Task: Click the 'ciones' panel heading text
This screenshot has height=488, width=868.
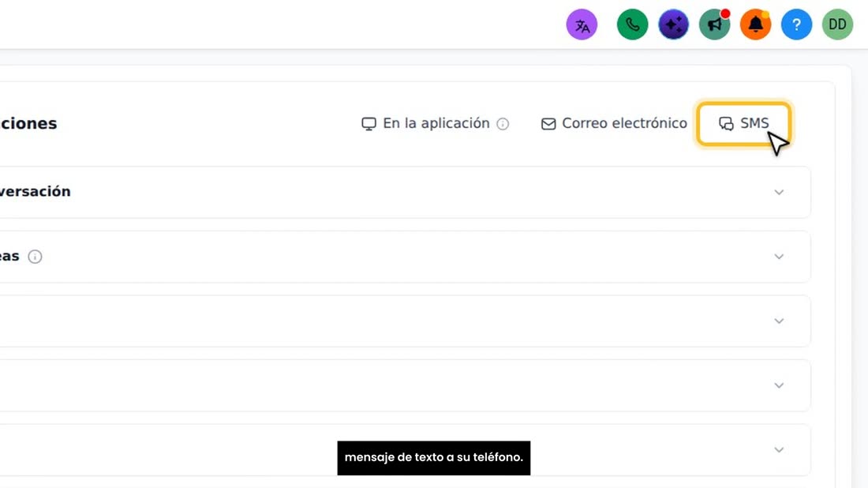Action: (x=28, y=123)
